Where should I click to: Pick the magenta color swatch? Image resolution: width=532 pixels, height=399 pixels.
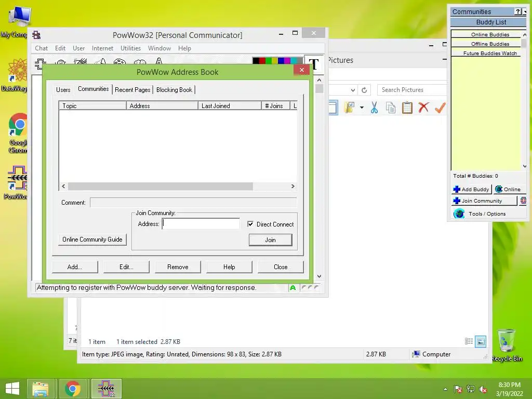(x=287, y=61)
